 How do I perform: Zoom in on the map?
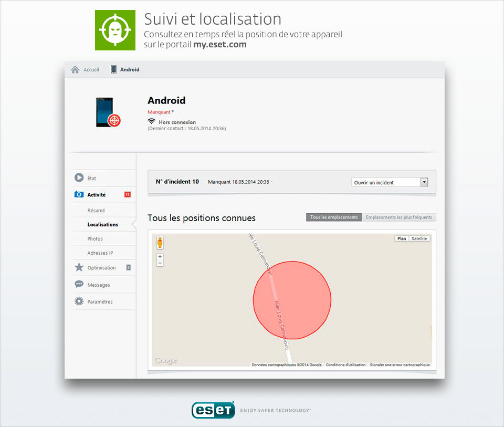tap(160, 256)
